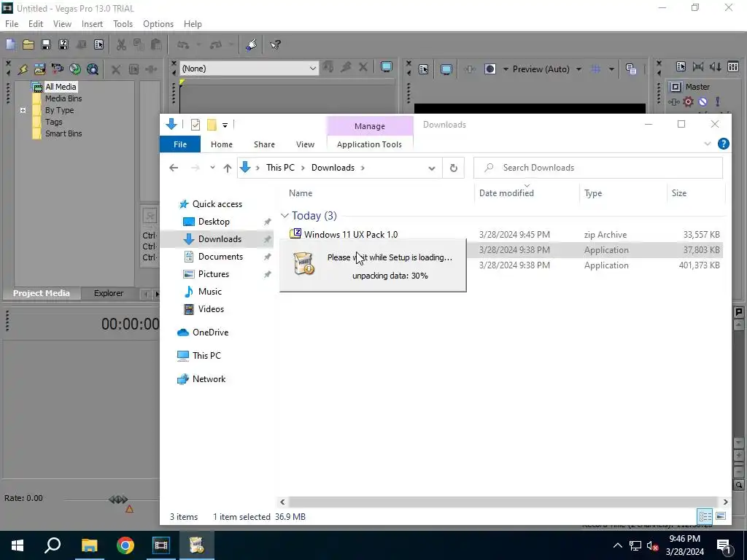Image resolution: width=747 pixels, height=560 pixels.
Task: Switch to Explorer tab in Vegas
Action: point(109,293)
